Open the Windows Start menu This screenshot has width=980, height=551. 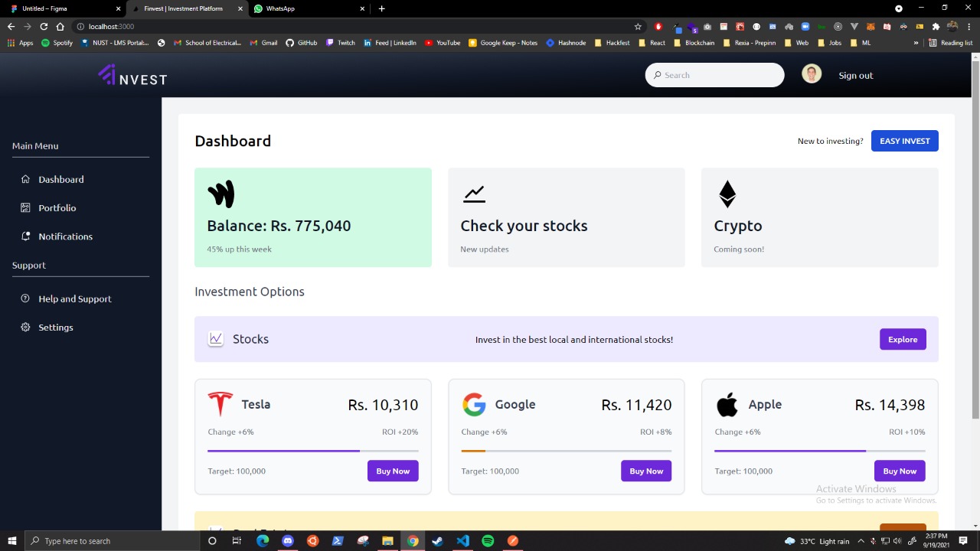pos(12,540)
